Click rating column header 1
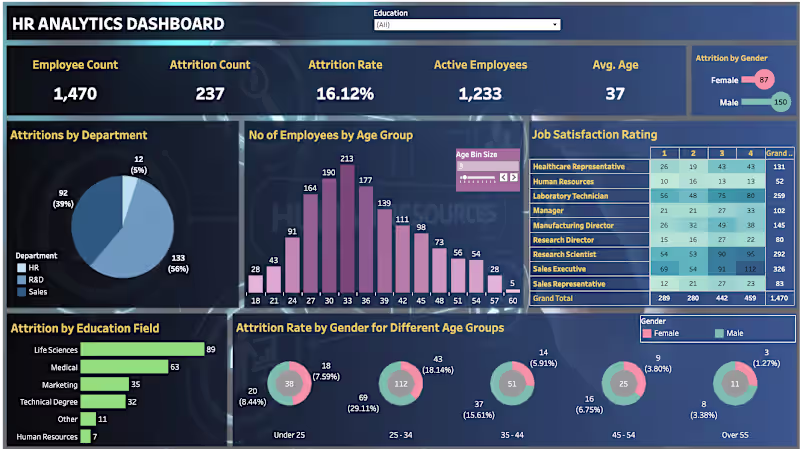The width and height of the screenshot is (800, 449). click(664, 153)
